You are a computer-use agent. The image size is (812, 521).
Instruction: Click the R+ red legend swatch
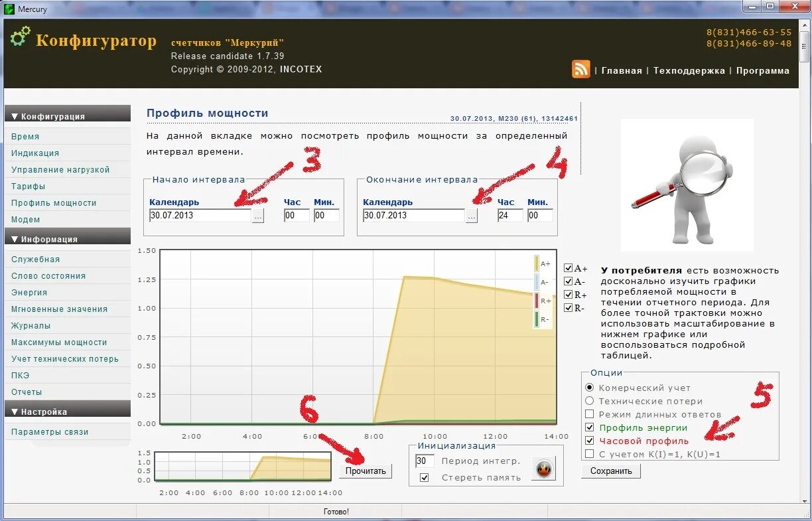click(537, 301)
